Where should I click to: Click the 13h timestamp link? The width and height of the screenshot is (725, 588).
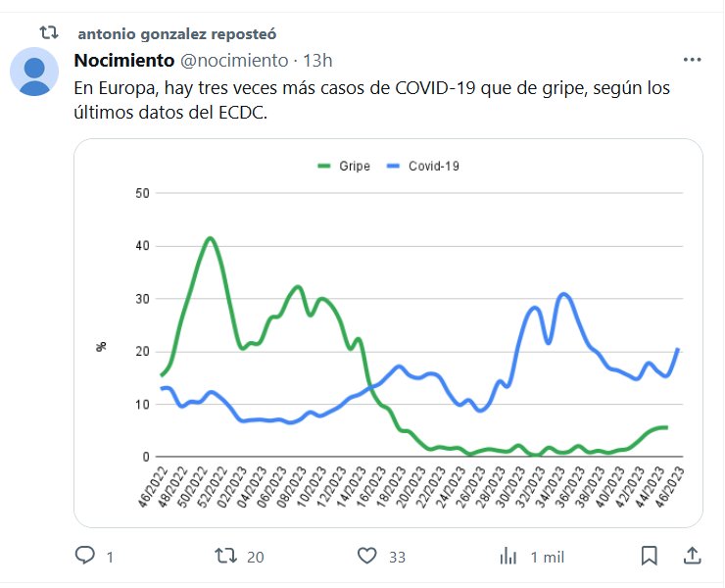317,61
